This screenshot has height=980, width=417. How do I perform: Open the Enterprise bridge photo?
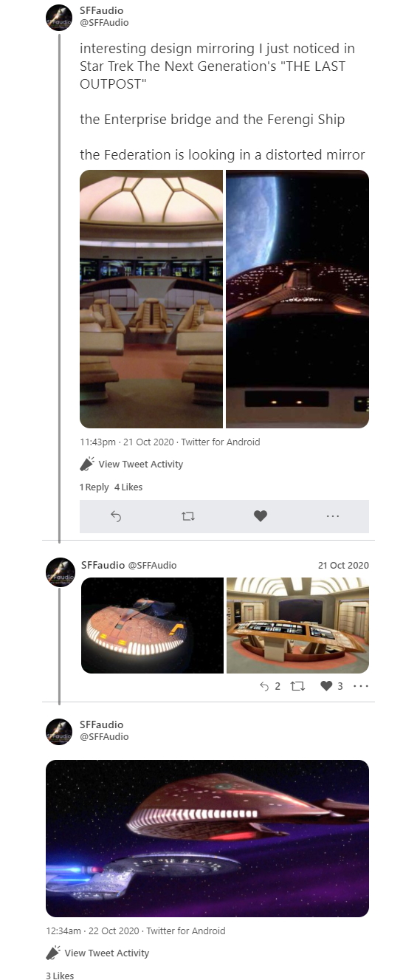(x=151, y=299)
